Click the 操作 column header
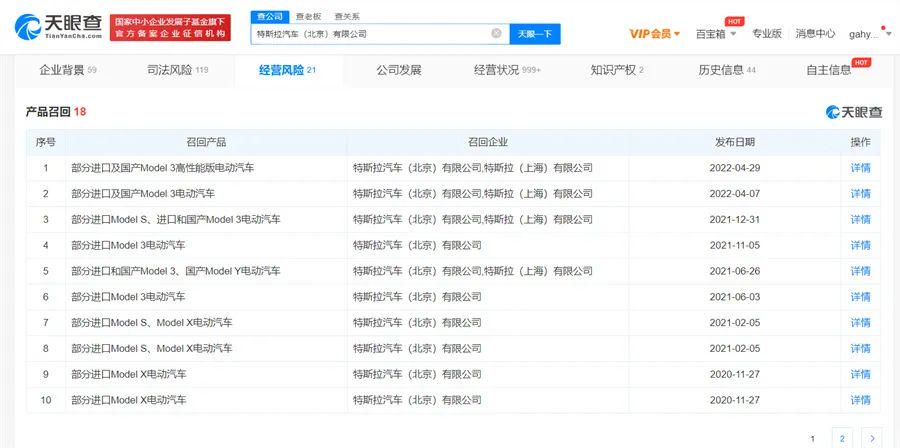Screen dimensions: 900x448 pyautogui.click(x=860, y=142)
